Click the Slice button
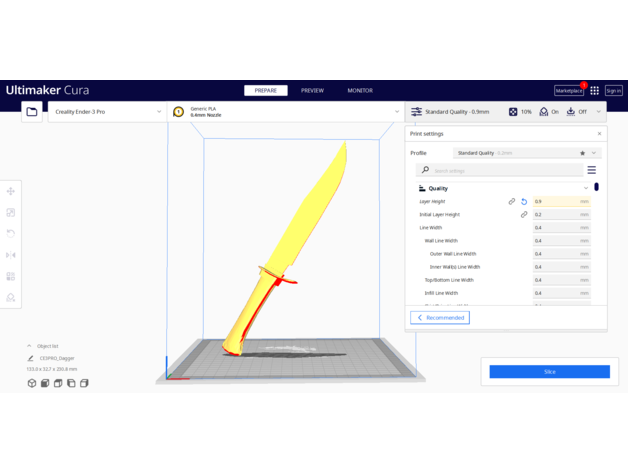 pyautogui.click(x=549, y=372)
